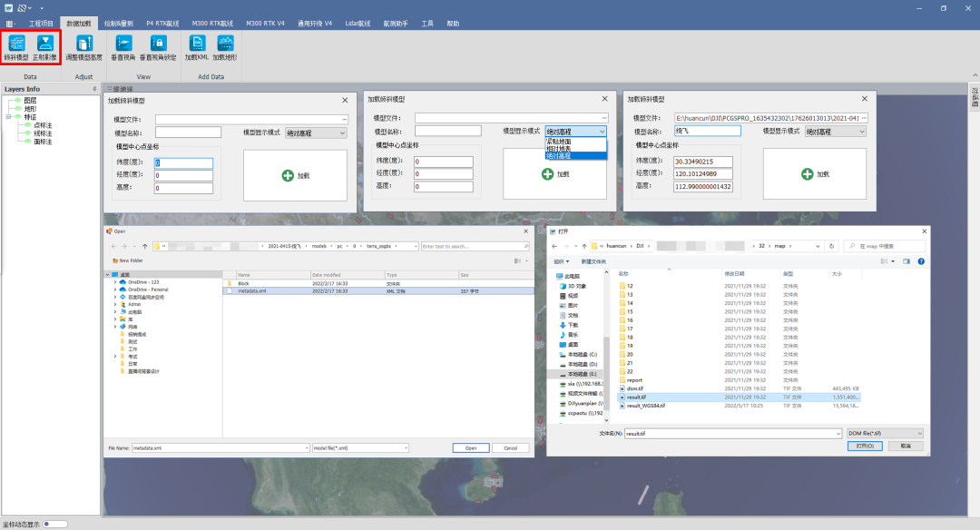Image resolution: width=980 pixels, height=530 pixels.
Task: Click Cancel in the Open dialog
Action: coord(511,447)
